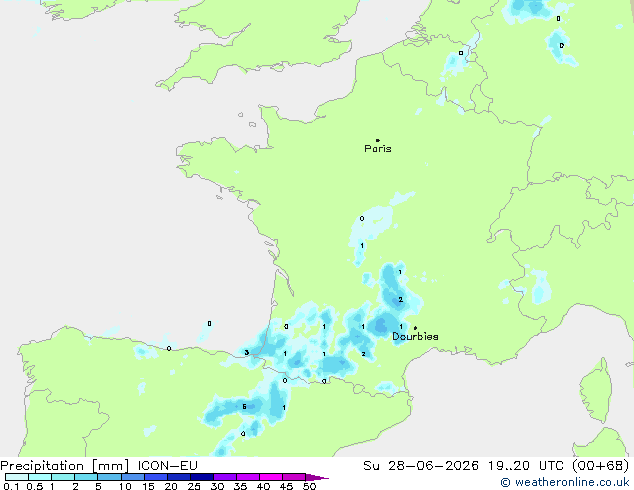Click the Paris city label

click(x=378, y=148)
